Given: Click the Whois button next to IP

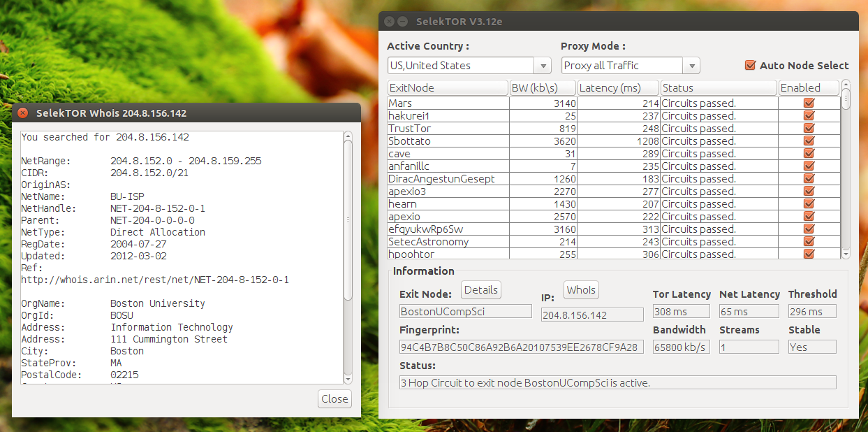Looking at the screenshot, I should pyautogui.click(x=581, y=289).
